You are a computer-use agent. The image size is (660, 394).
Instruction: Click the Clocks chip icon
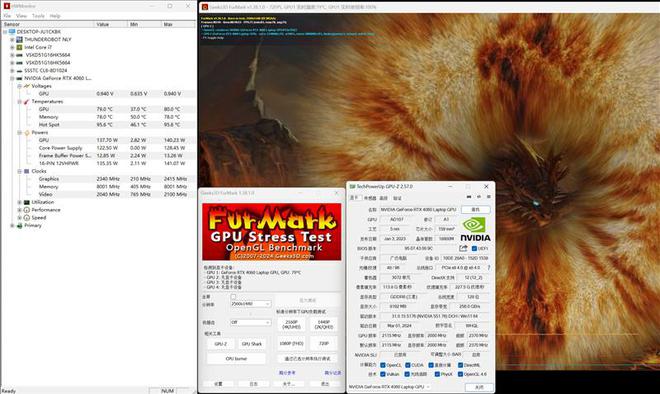click(x=27, y=171)
